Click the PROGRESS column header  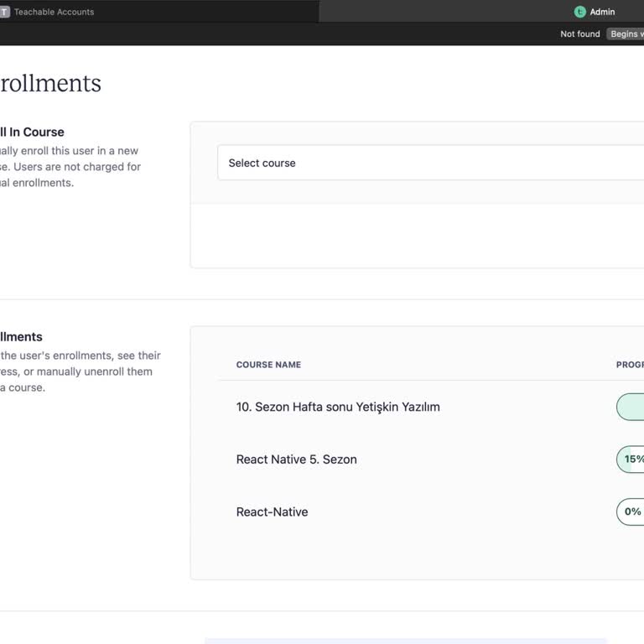point(630,365)
